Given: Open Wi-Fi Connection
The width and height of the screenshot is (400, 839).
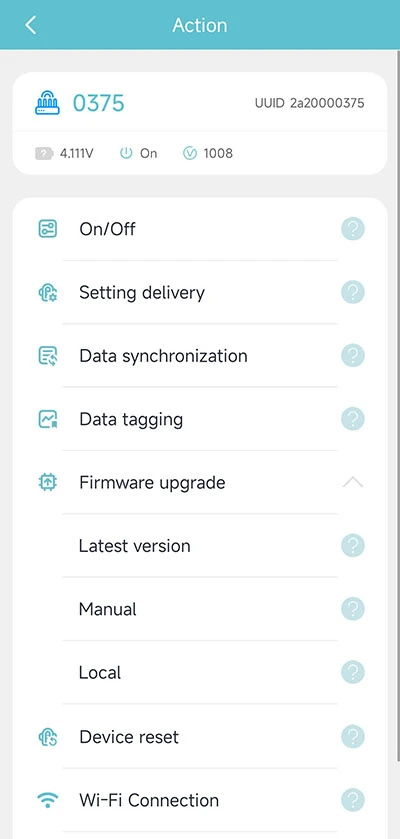Looking at the screenshot, I should 200,800.
